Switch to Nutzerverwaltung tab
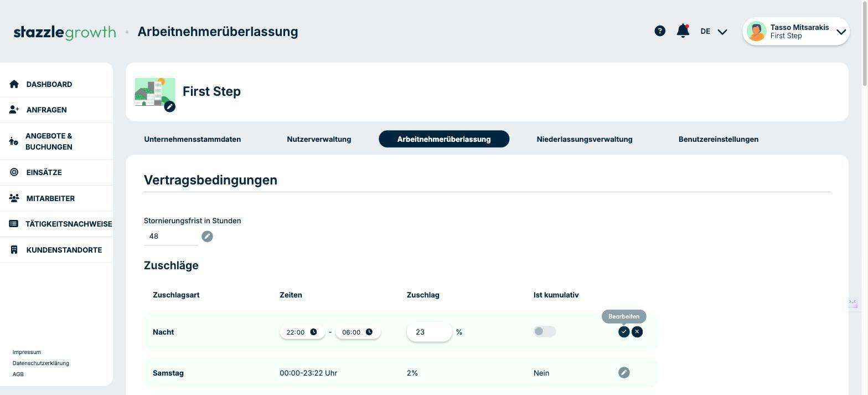This screenshot has height=395, width=868. pos(319,139)
